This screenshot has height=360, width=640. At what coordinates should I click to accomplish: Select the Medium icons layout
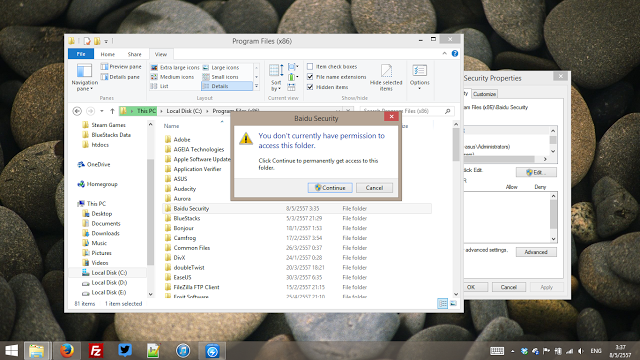[x=172, y=77]
